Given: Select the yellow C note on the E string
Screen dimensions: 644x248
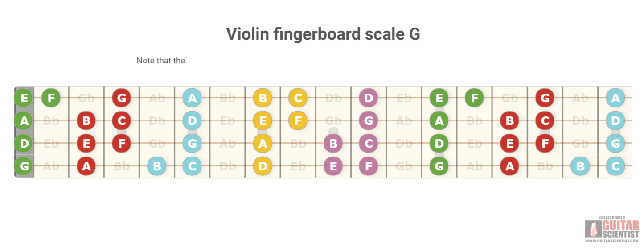Looking at the screenshot, I should 298,97.
